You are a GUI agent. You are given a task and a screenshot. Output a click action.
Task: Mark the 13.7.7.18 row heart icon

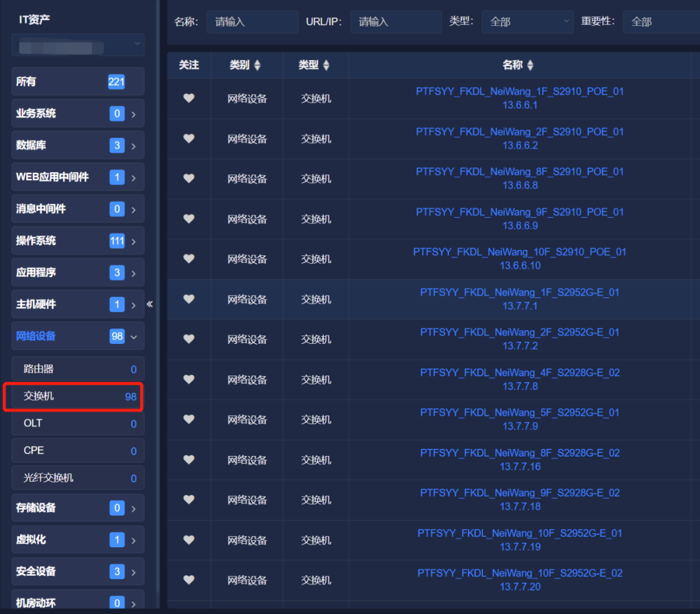coord(189,500)
